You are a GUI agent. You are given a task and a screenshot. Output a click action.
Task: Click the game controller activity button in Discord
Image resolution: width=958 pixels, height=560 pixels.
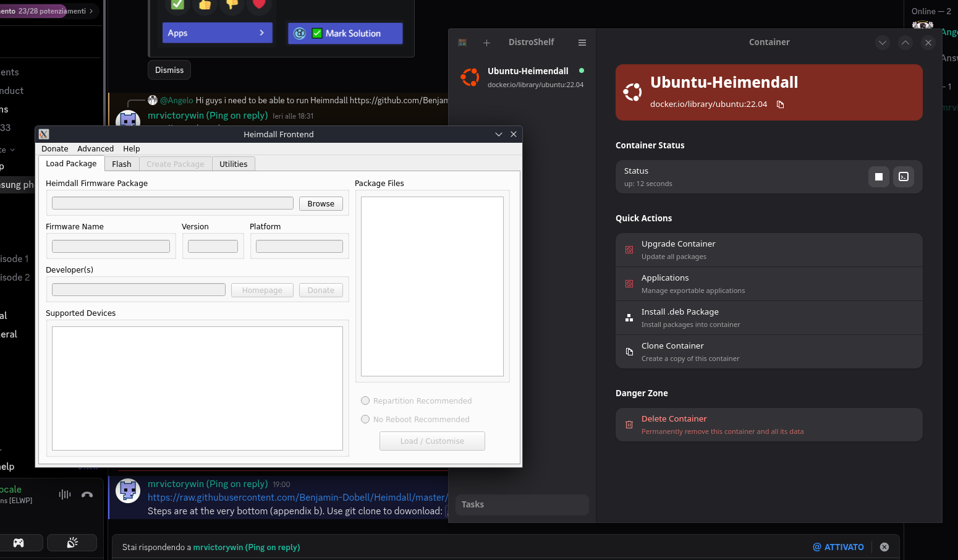pyautogui.click(x=19, y=543)
